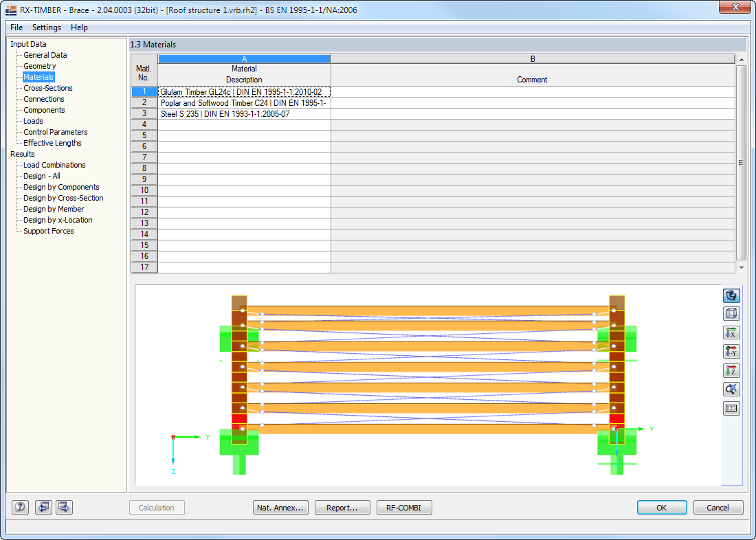
Task: Select row header number 17
Action: click(x=144, y=267)
